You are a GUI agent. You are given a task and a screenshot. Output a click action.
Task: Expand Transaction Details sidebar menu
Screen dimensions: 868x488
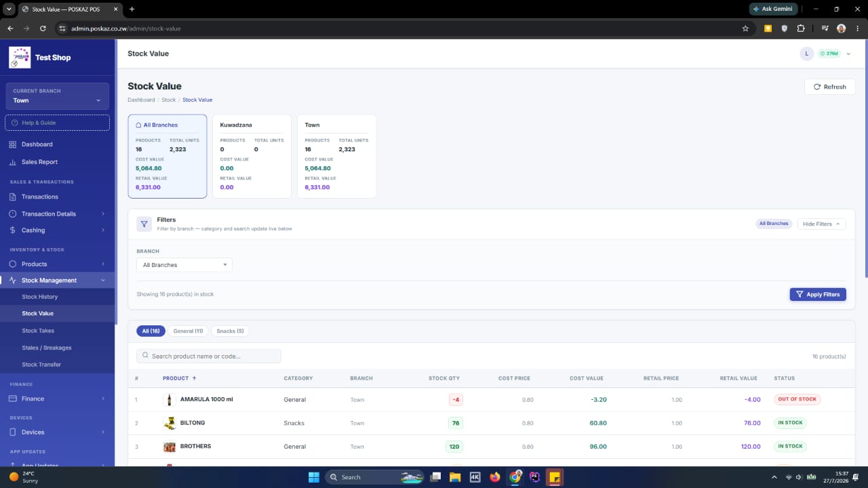pos(58,213)
